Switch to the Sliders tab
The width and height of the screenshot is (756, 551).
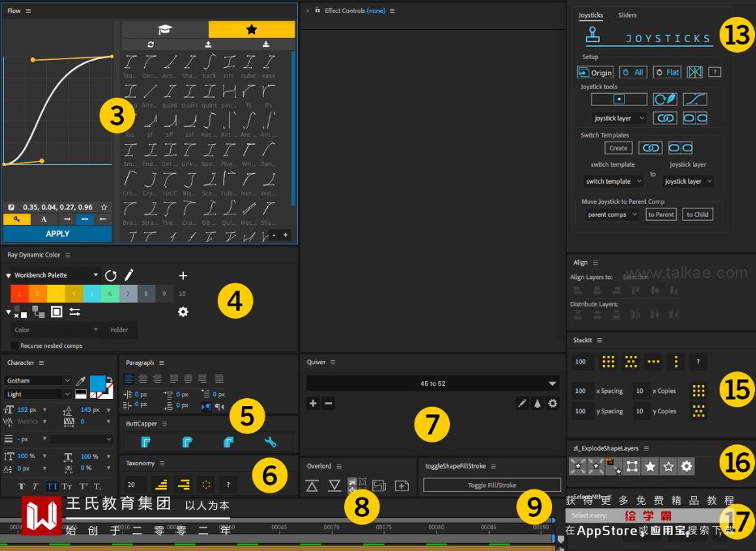coord(627,15)
